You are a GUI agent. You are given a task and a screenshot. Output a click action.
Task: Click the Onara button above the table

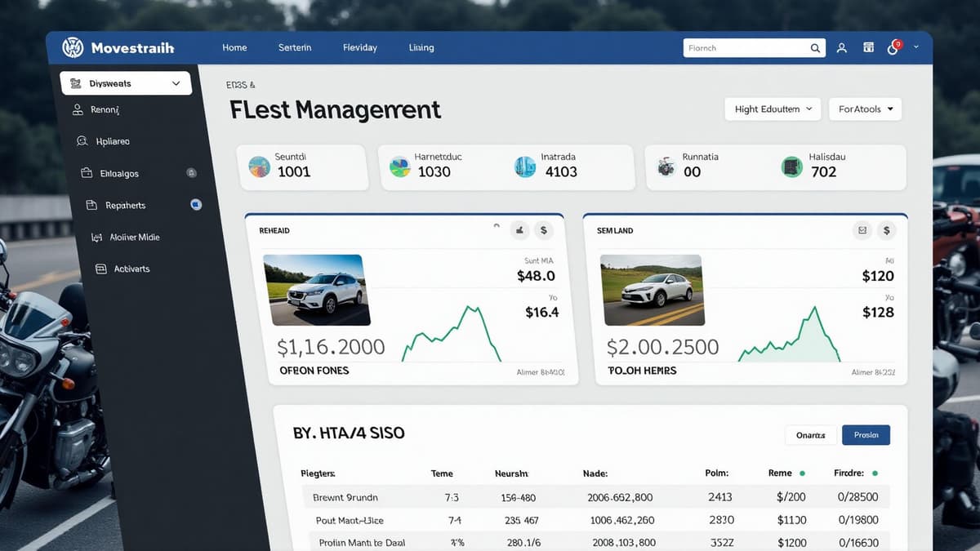[x=810, y=435]
